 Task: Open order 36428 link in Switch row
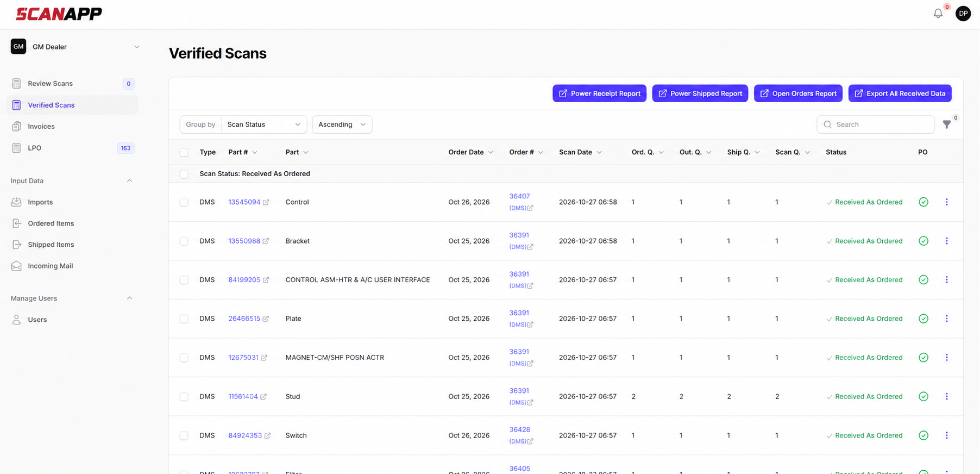click(519, 429)
